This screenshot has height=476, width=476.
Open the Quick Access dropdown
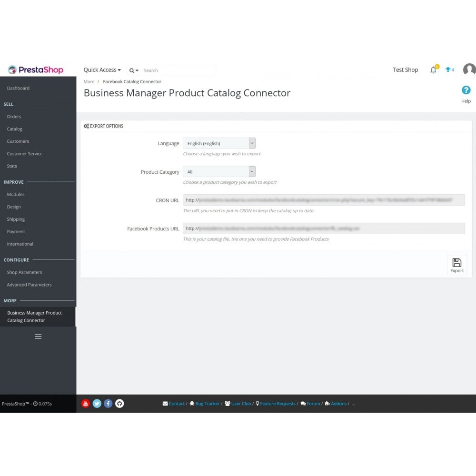pos(102,70)
